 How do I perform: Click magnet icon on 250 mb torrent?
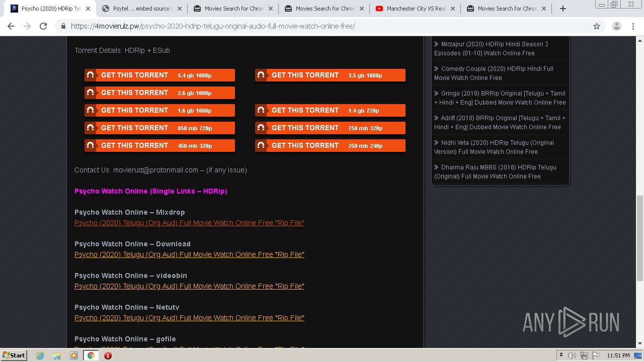(261, 146)
